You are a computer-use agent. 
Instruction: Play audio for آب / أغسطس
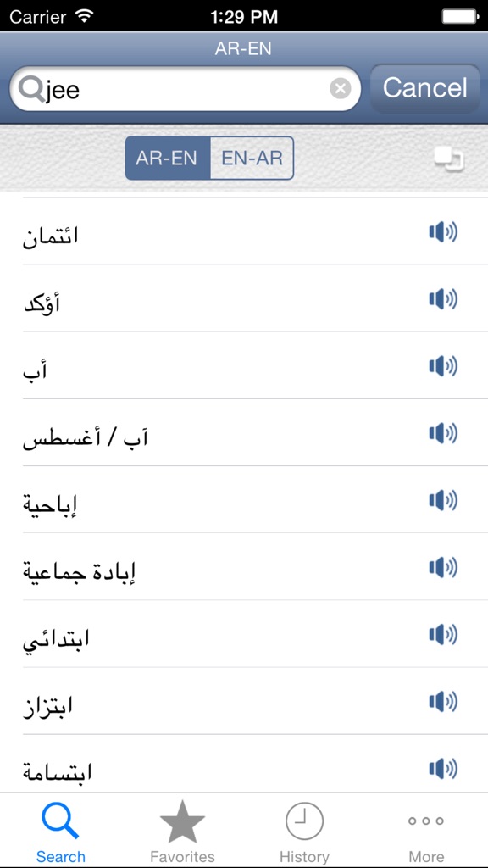click(x=441, y=433)
